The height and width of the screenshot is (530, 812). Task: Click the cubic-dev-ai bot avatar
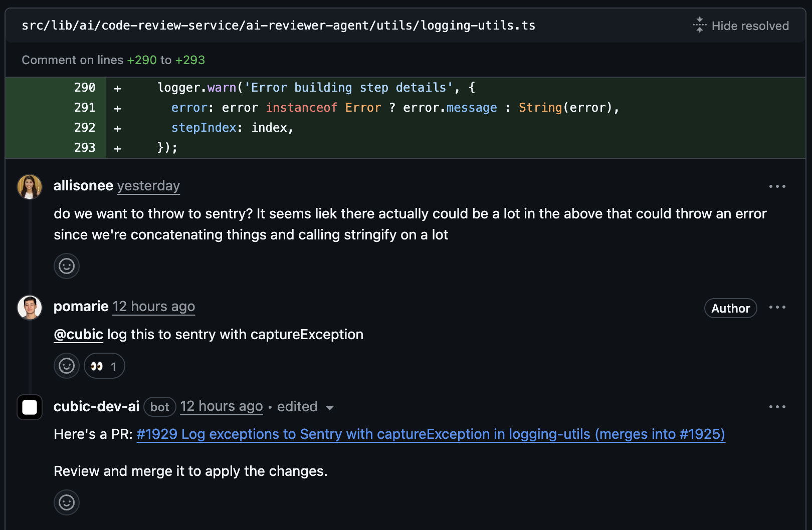pos(30,407)
